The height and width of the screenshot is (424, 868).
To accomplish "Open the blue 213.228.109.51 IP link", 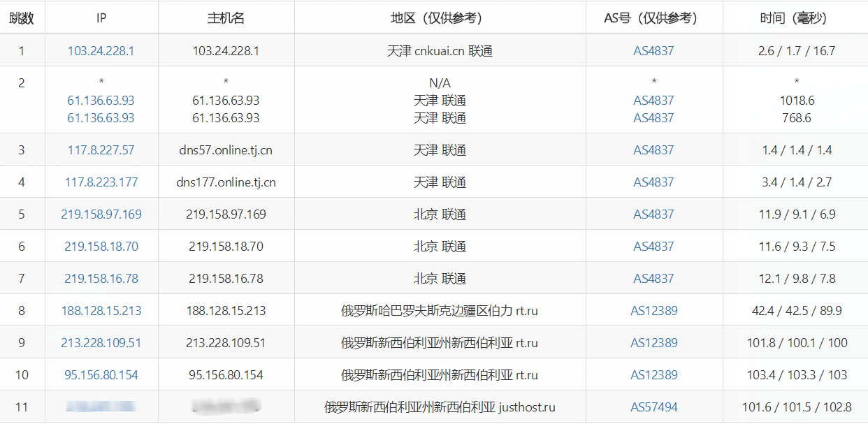I will 101,343.
